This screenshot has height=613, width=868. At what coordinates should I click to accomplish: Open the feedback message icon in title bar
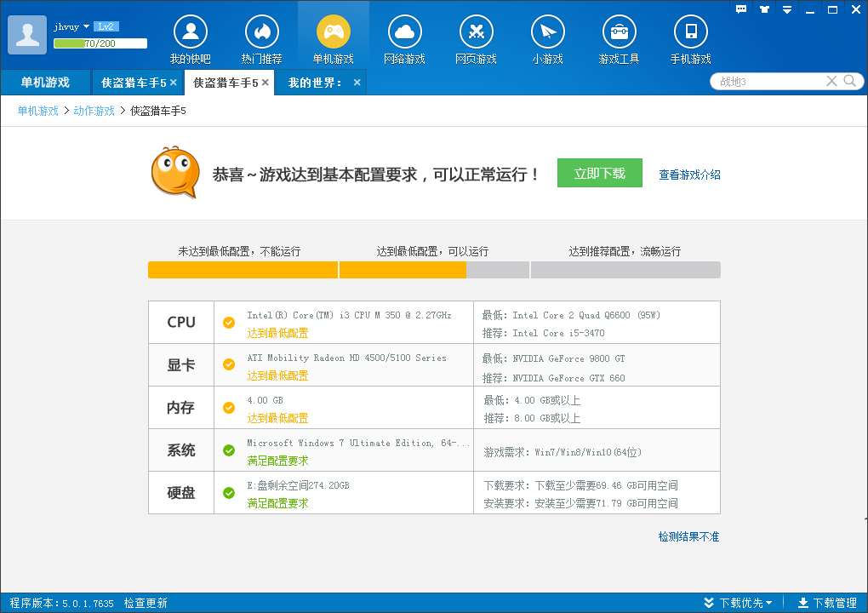pos(741,9)
